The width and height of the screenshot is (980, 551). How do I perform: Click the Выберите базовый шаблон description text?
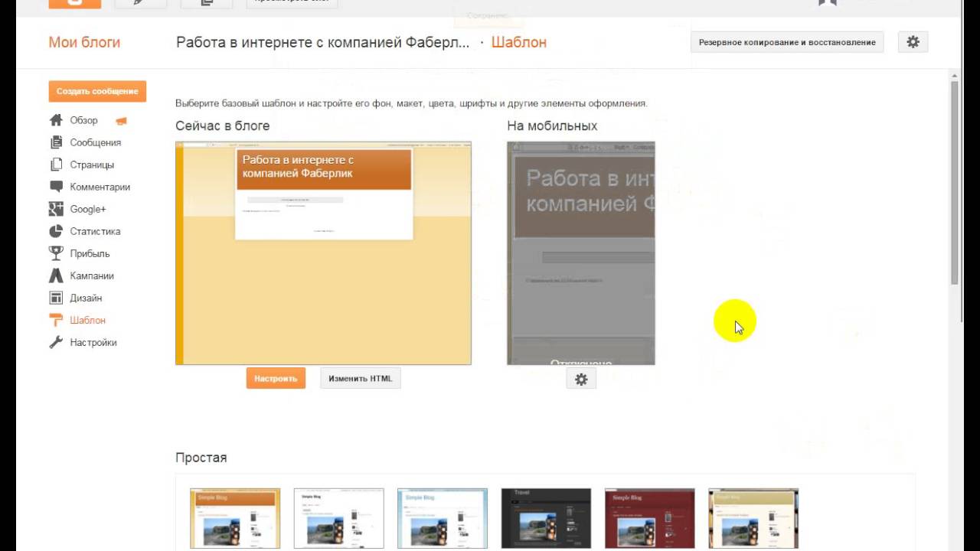pyautogui.click(x=411, y=103)
